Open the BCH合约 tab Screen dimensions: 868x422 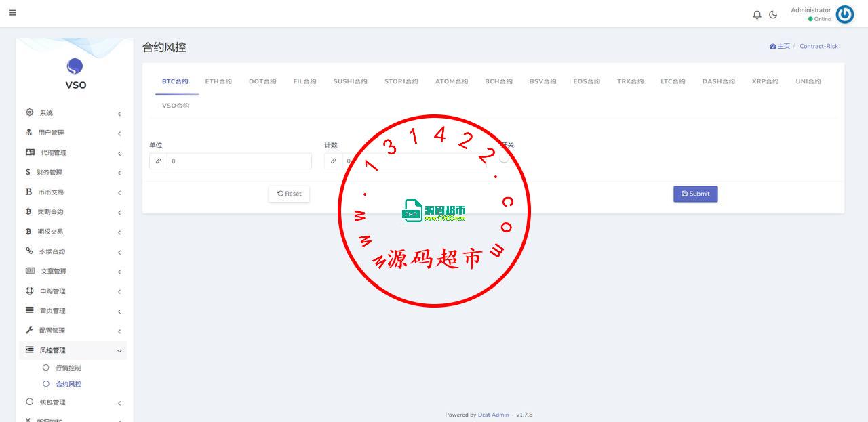[x=498, y=81]
